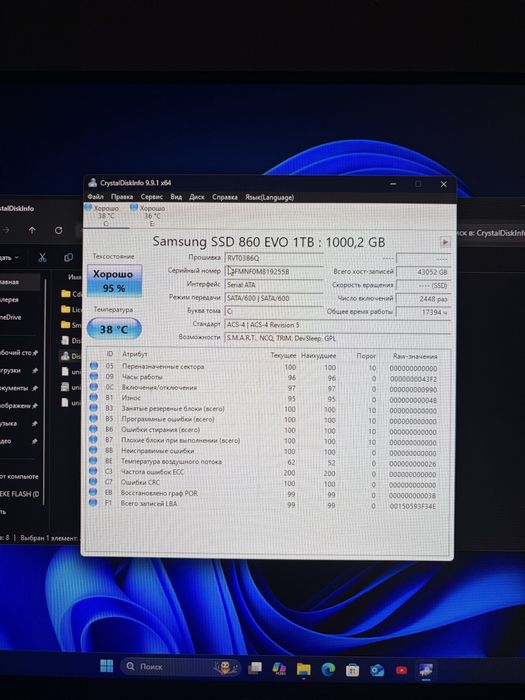Screen dimensions: 525x700
Task: Click power-on count value 2448 раз
Action: click(423, 299)
